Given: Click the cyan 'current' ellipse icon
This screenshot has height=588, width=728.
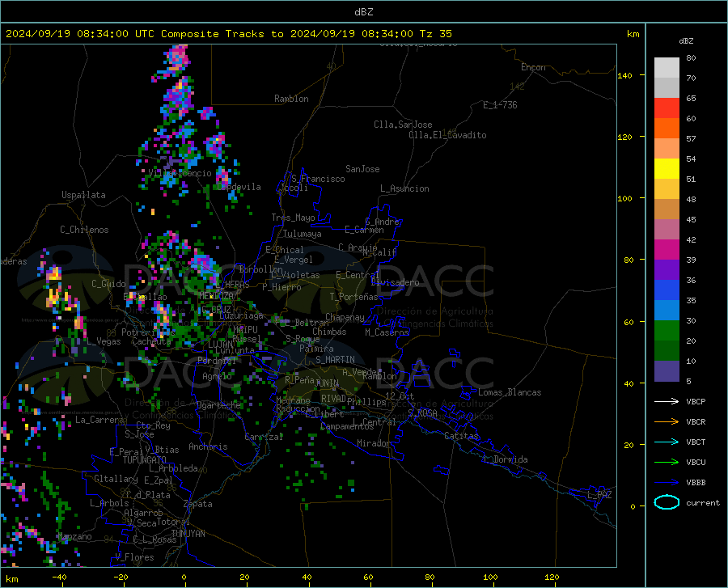Looking at the screenshot, I should pyautogui.click(x=667, y=502).
